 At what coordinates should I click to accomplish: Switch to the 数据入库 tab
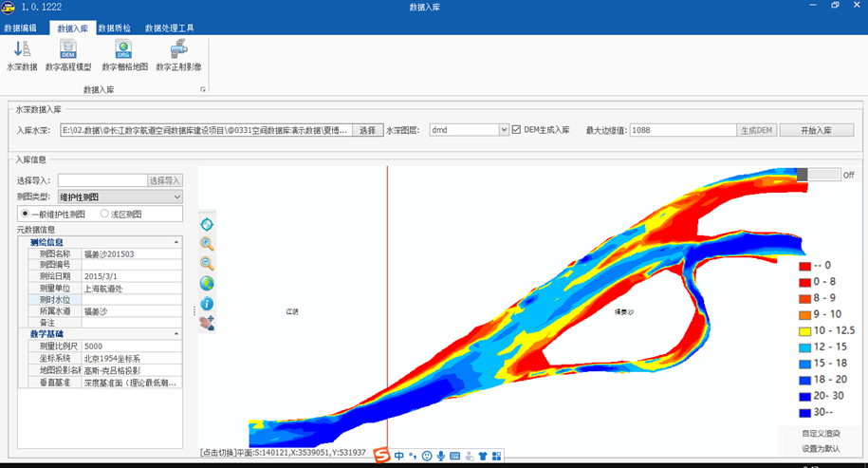72,28
